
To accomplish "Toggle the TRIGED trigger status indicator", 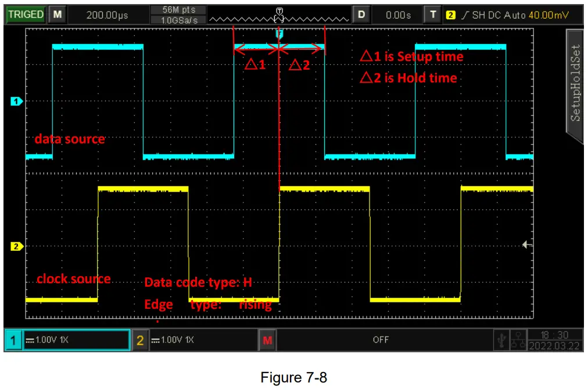I will coord(26,14).
